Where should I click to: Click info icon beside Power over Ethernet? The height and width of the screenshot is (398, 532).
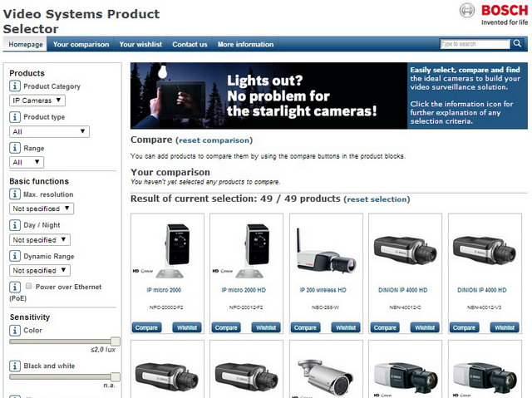coord(15,287)
